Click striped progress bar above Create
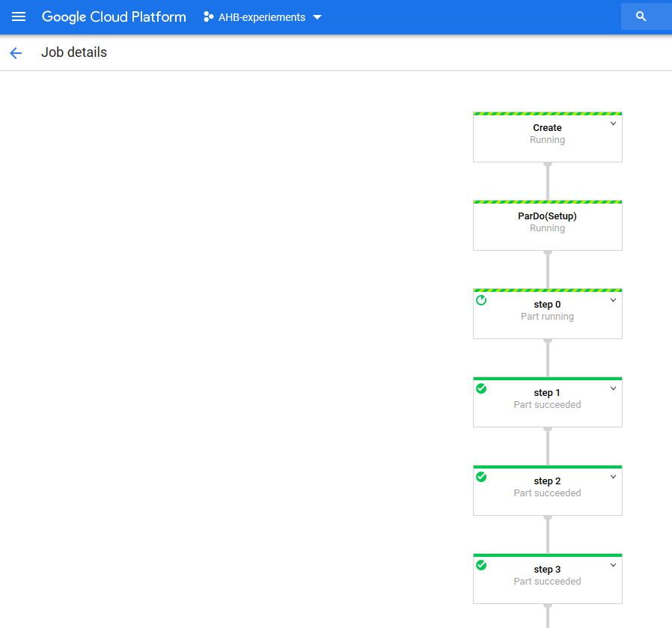Viewport: 672px width, 628px height. 547,114
